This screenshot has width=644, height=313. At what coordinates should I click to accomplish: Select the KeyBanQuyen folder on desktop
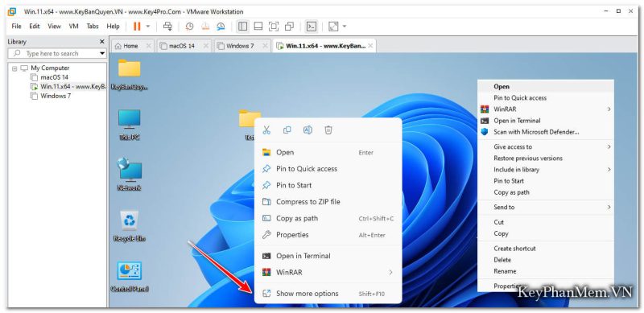click(x=130, y=74)
